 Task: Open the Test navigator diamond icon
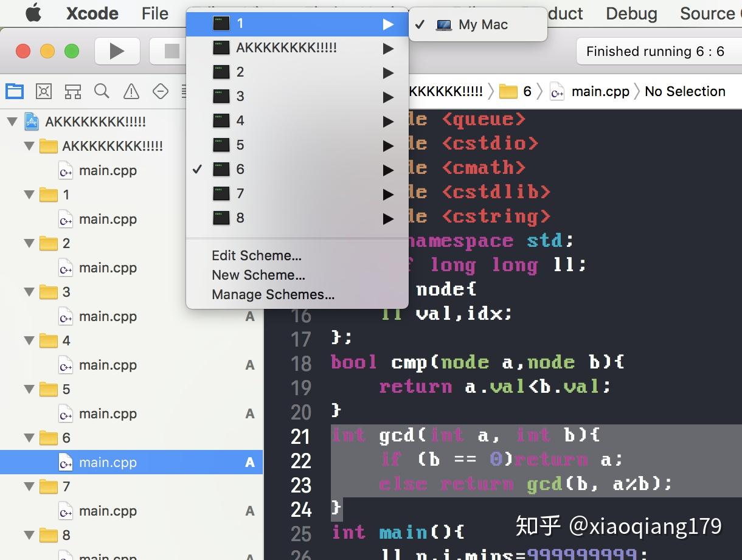tap(160, 91)
